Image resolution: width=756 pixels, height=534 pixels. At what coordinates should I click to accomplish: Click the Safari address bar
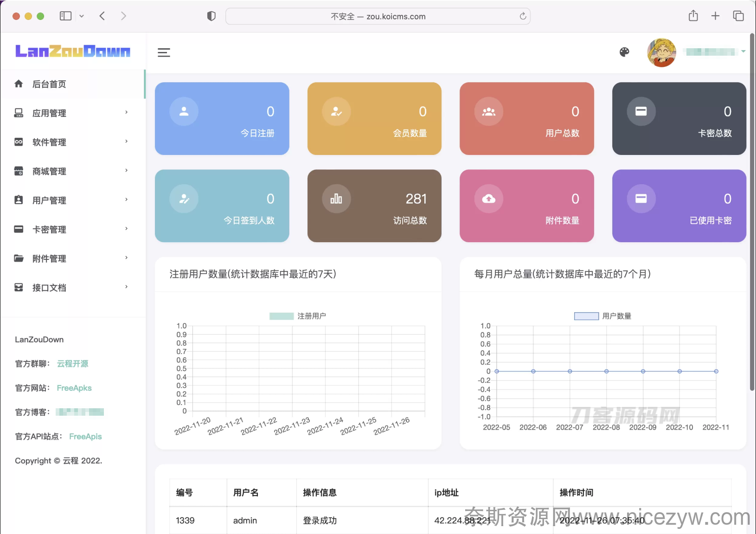point(378,16)
